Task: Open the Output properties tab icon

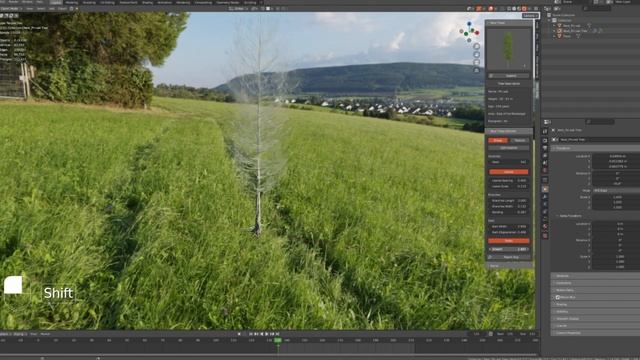Action: 545,148
